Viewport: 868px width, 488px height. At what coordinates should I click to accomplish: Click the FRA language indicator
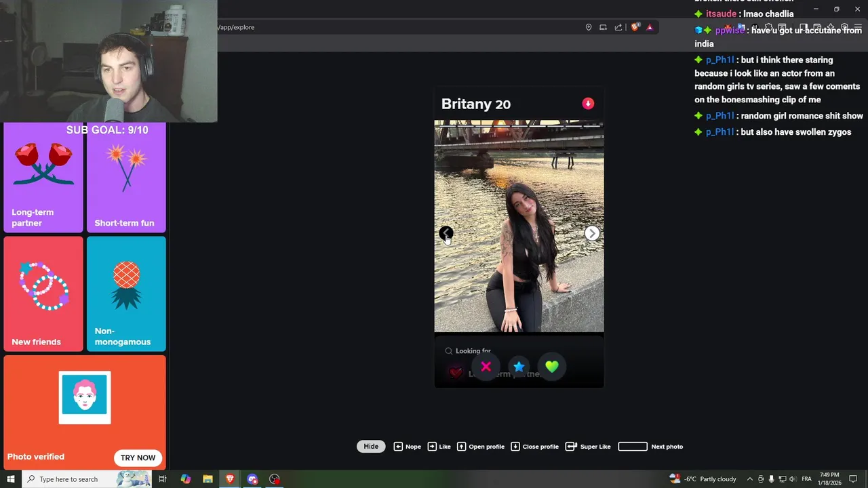click(x=807, y=479)
